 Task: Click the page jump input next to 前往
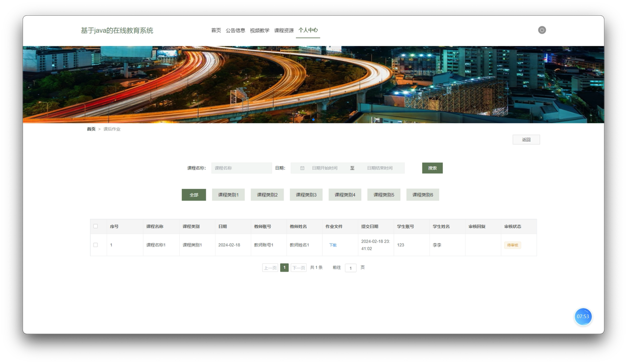[350, 268]
